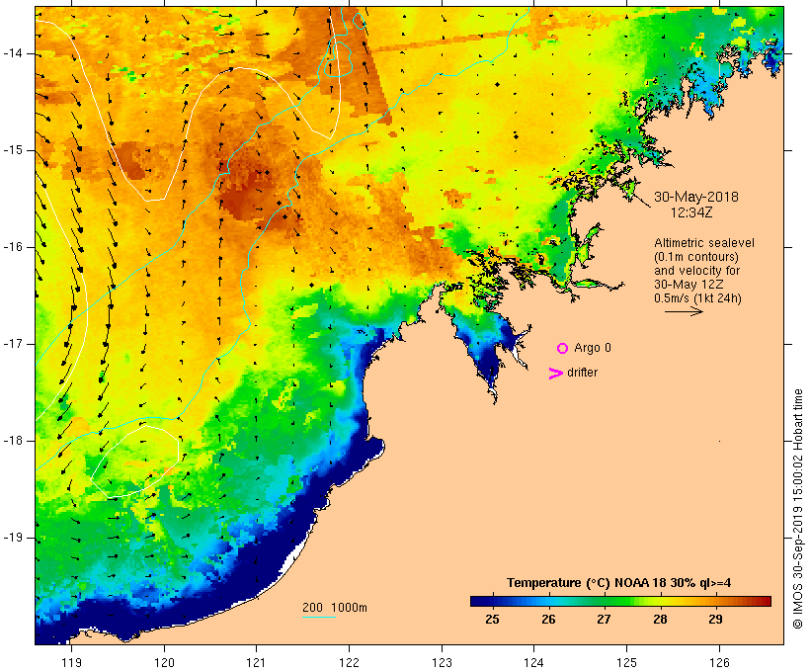Click the longitude label 119
The width and height of the screenshot is (810, 672).
pos(71,663)
